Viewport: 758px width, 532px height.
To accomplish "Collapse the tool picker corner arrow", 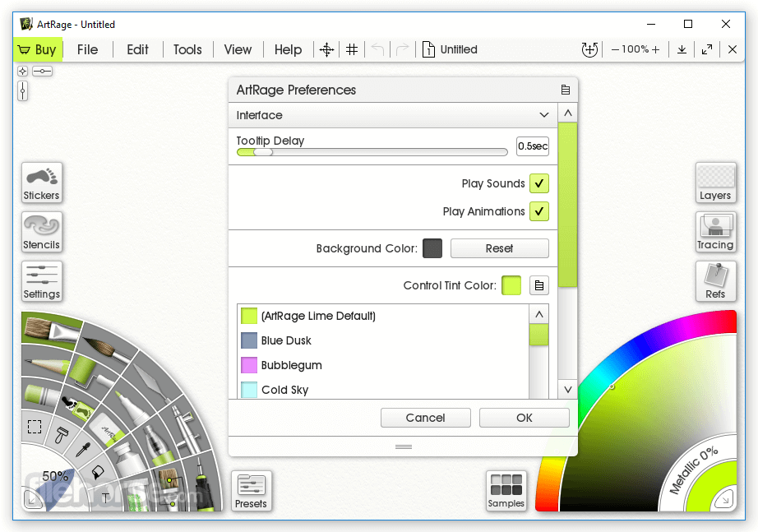I will pyautogui.click(x=32, y=500).
